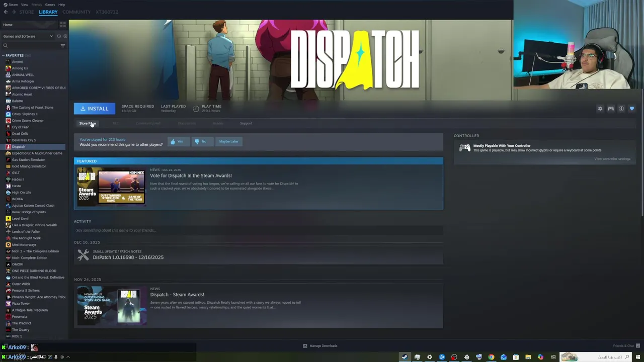Viewport: 644px width, 362px height.
Task: Select Amenti in the library list
Action: point(18,62)
